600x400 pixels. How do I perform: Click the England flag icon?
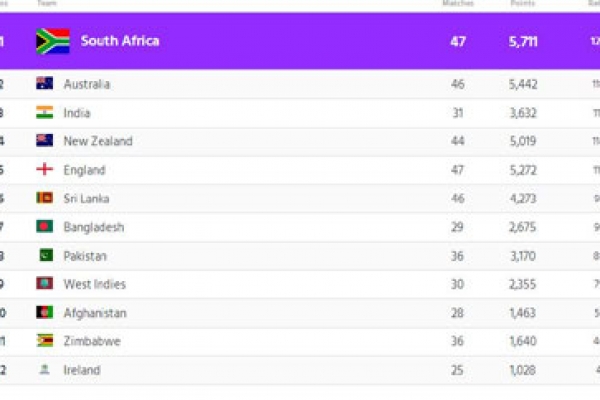45,170
